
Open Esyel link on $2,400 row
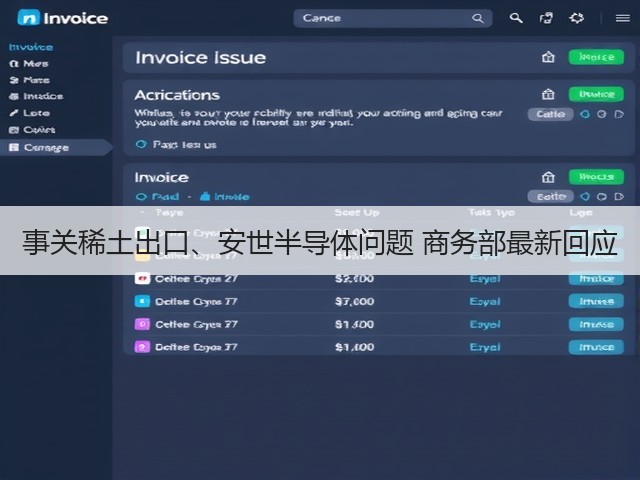click(x=485, y=279)
